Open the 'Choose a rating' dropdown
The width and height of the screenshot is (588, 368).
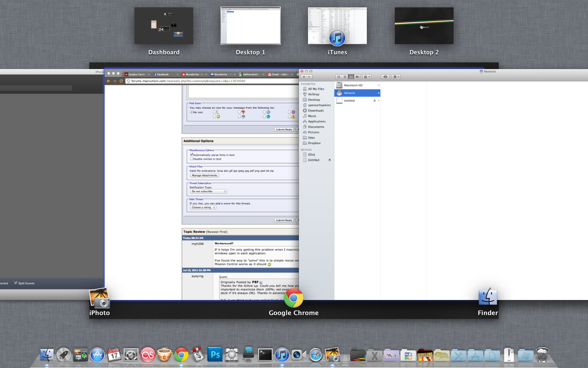[203, 207]
